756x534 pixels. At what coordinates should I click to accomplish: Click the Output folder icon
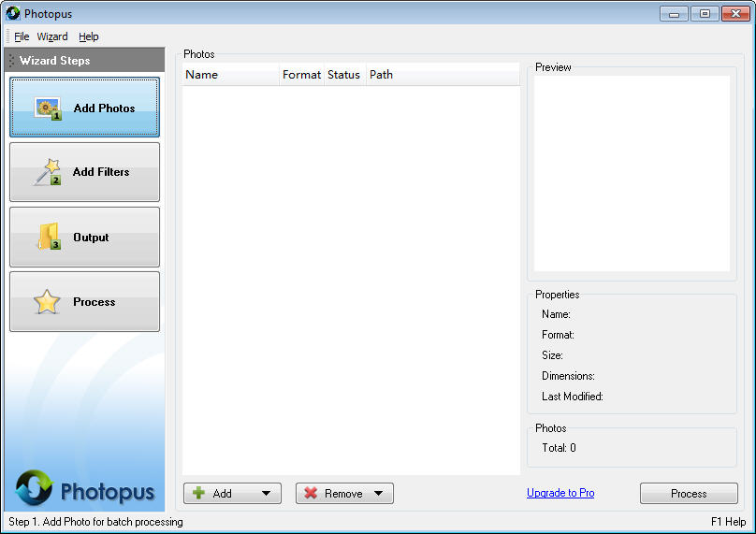[50, 237]
